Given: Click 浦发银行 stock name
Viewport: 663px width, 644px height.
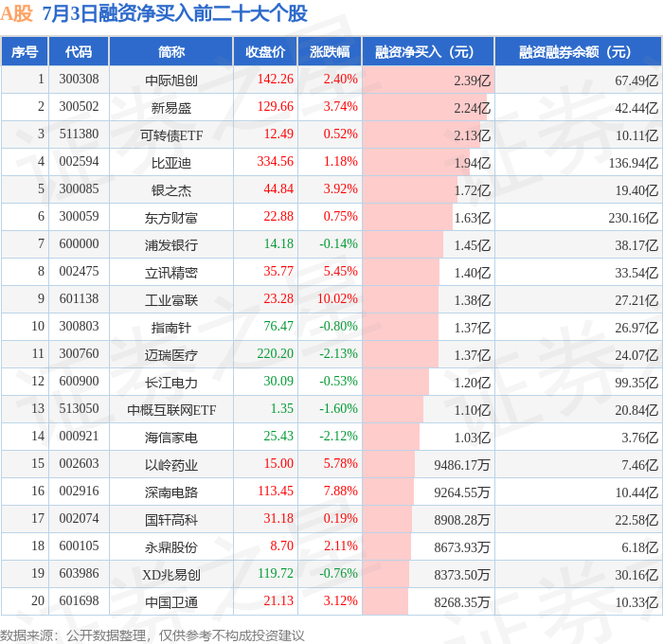Looking at the screenshot, I should click(x=171, y=245).
